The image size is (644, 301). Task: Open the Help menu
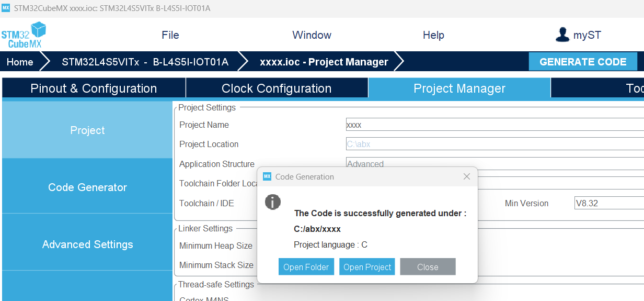433,35
